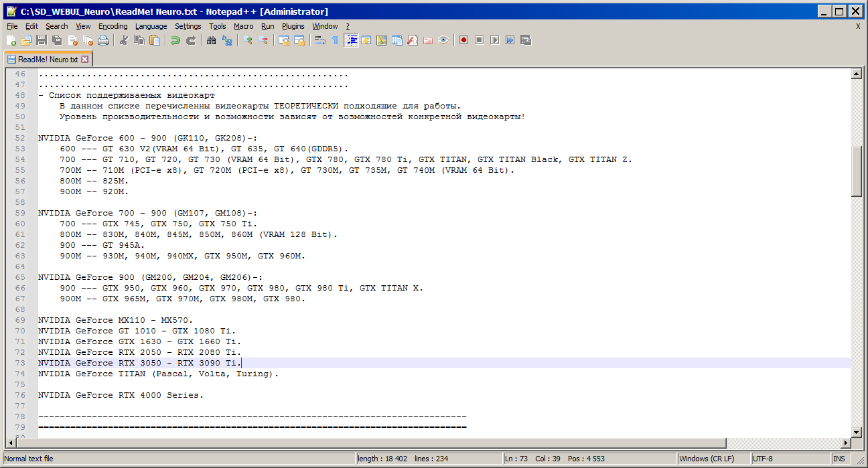Run macro multiple times icon

click(510, 40)
